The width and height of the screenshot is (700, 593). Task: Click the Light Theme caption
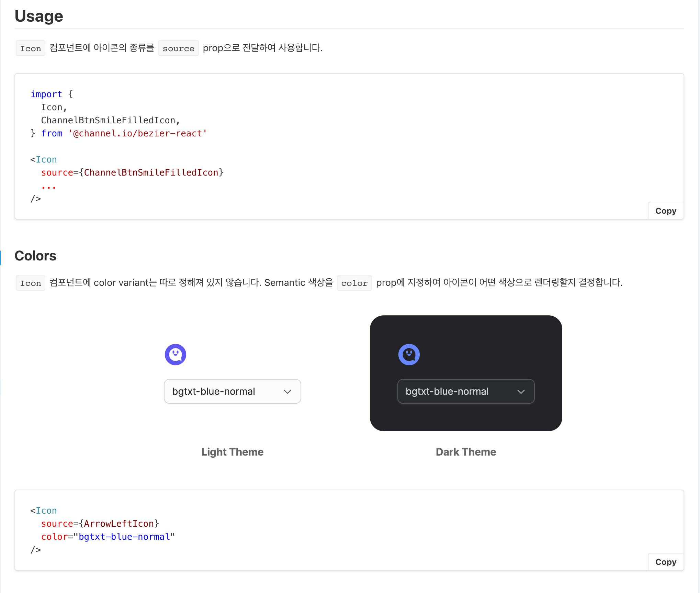[232, 452]
